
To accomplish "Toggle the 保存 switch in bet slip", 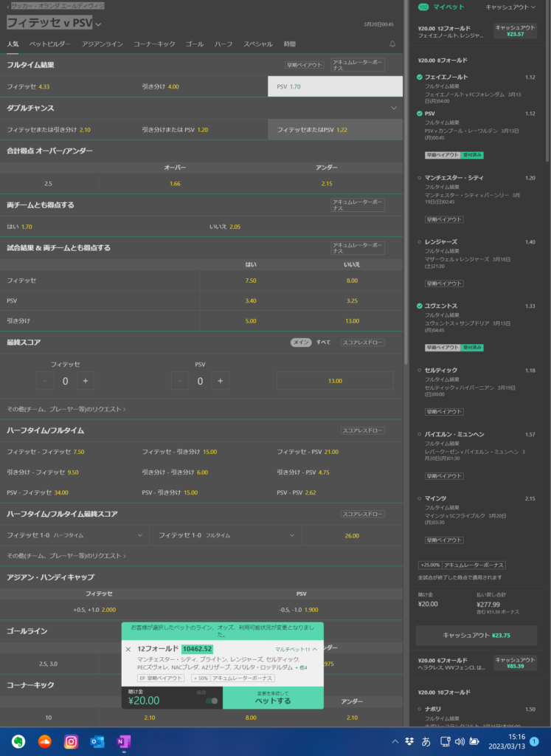I will coord(212,701).
